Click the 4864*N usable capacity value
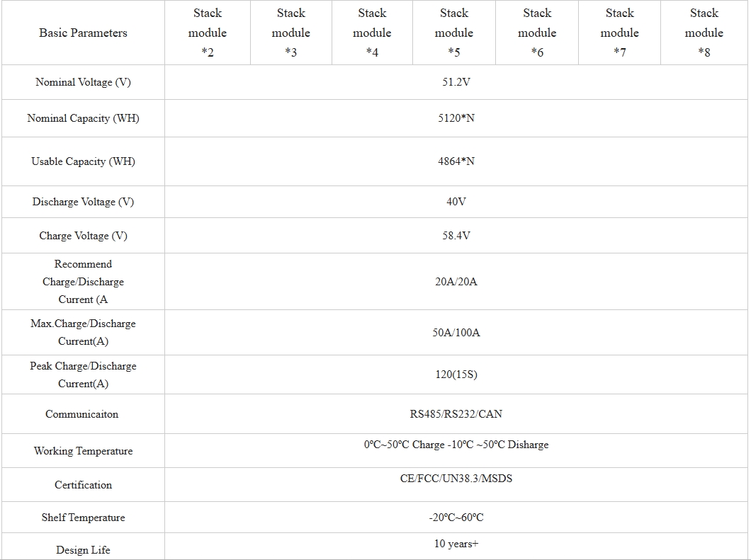 point(456,161)
